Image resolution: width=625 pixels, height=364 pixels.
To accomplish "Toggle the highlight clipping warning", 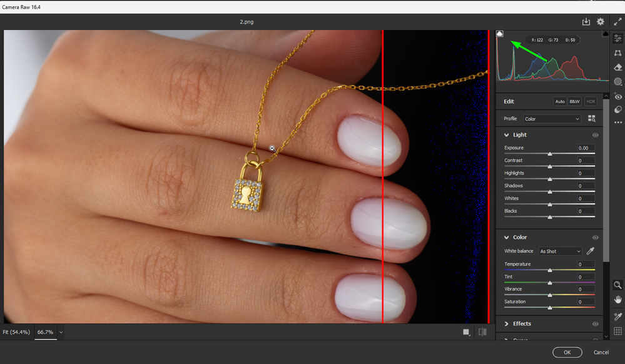I will click(604, 34).
